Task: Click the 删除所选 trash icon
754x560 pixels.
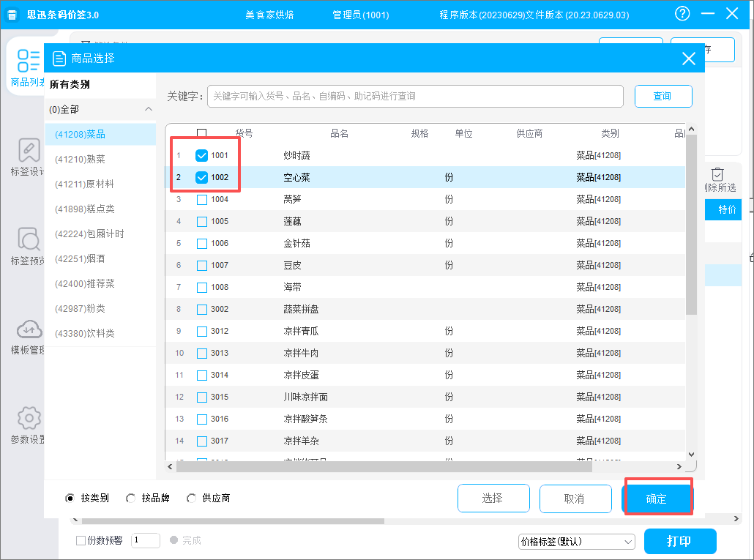Action: pos(717,174)
